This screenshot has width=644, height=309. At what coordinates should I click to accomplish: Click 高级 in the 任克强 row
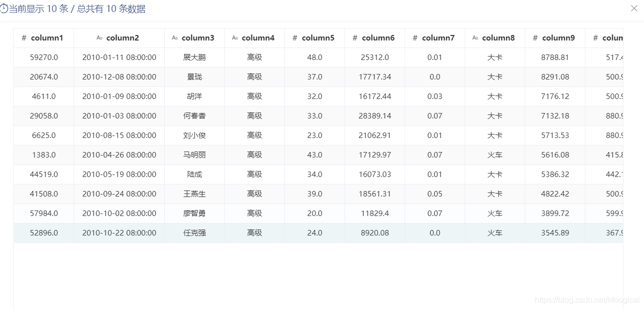click(x=254, y=233)
